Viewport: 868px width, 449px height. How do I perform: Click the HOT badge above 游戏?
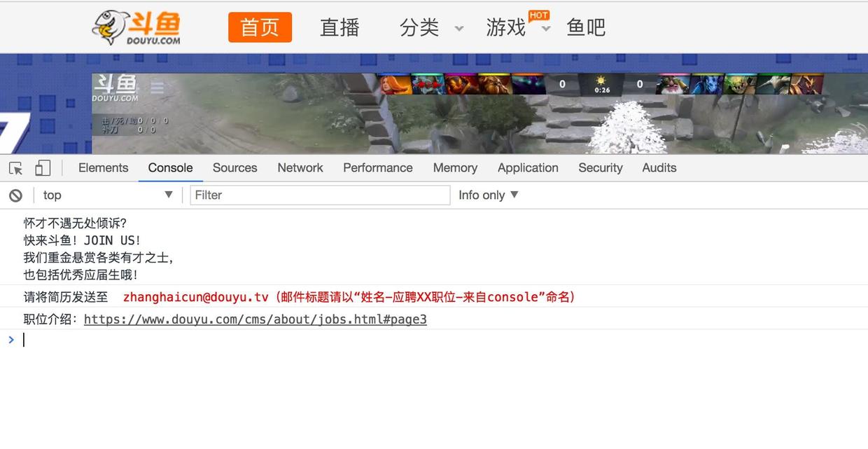pos(539,15)
